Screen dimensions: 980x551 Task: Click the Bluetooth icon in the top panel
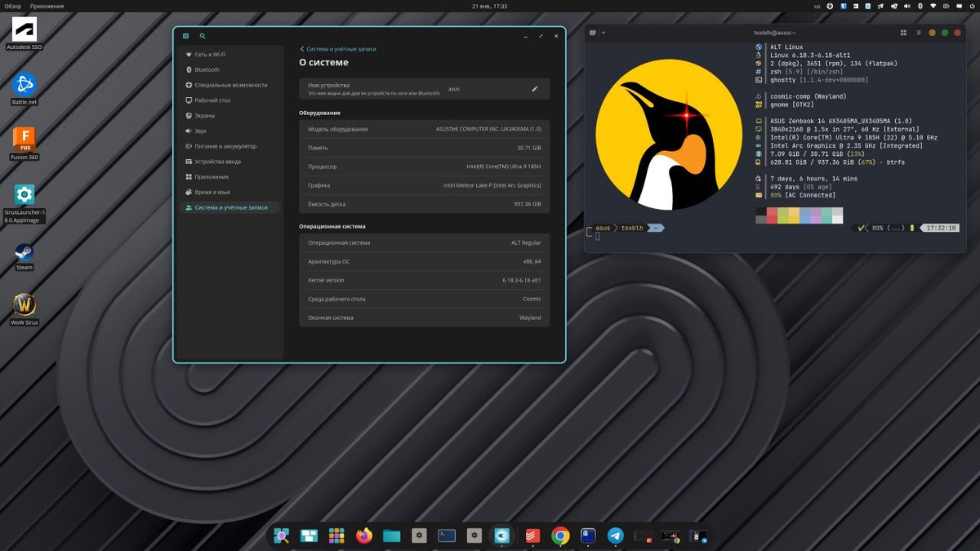(x=920, y=7)
